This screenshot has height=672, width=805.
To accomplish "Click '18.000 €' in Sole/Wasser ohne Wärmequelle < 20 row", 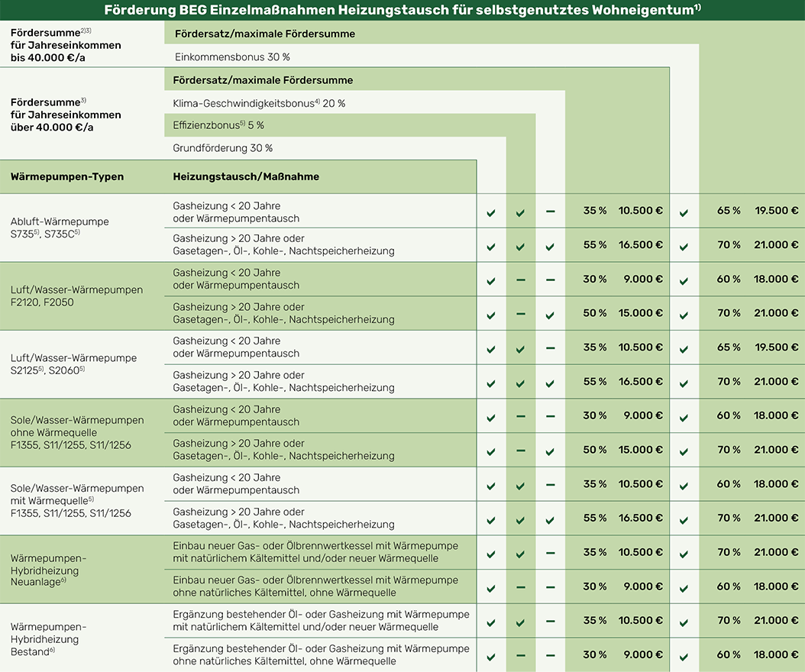I will coord(776,415).
